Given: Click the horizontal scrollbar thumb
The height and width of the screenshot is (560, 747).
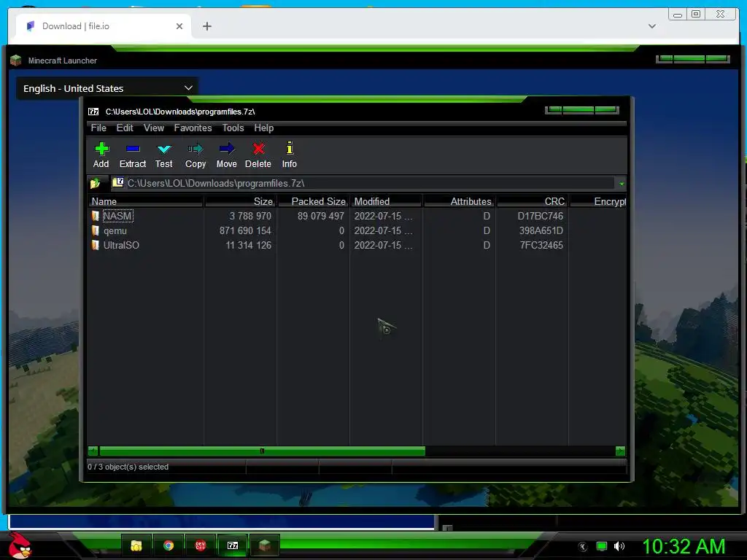Looking at the screenshot, I should pos(262,451).
